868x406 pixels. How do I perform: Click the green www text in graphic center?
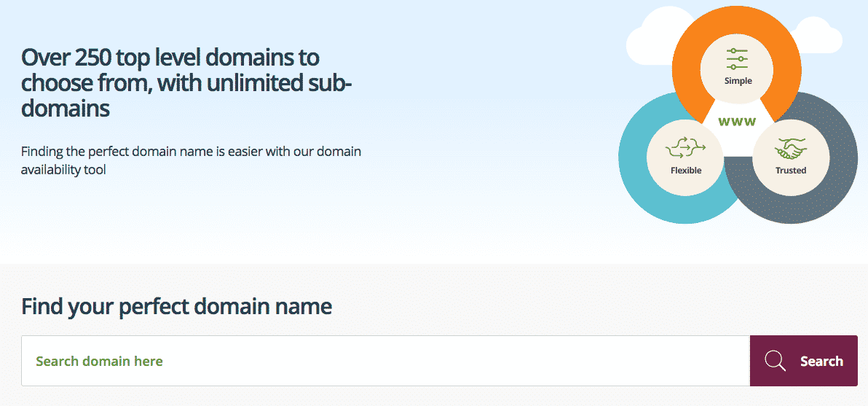point(737,122)
